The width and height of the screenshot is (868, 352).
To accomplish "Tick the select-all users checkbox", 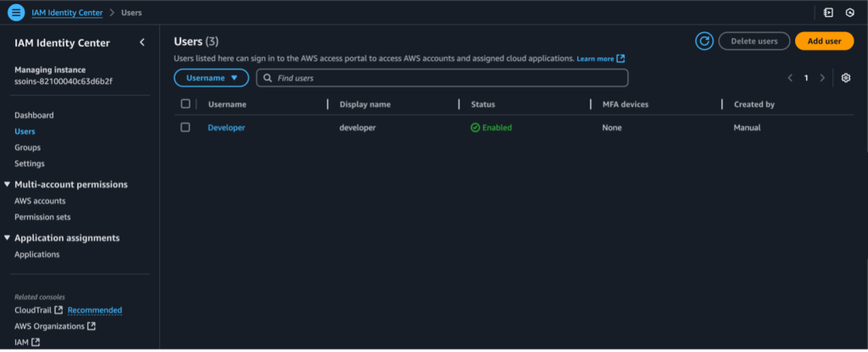I will [186, 103].
